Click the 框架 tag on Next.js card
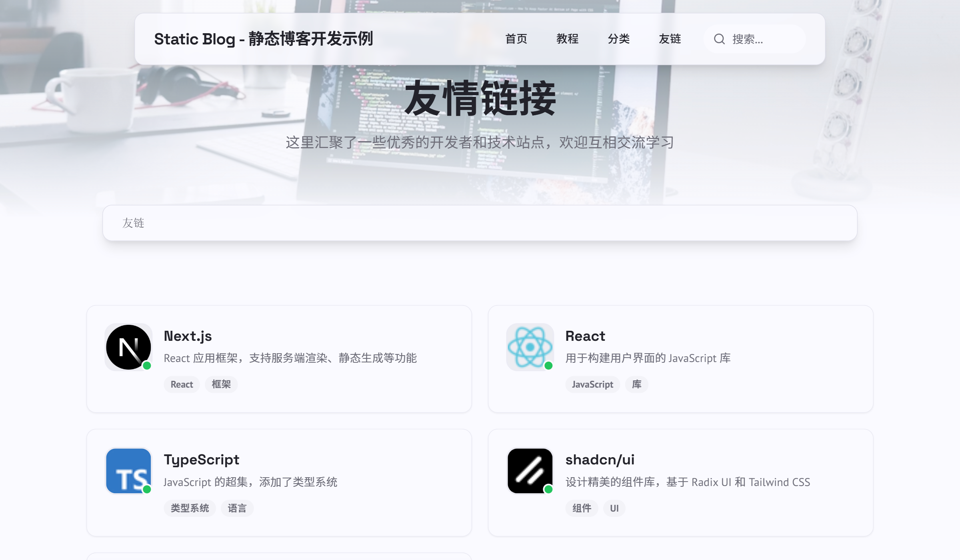 point(221,384)
